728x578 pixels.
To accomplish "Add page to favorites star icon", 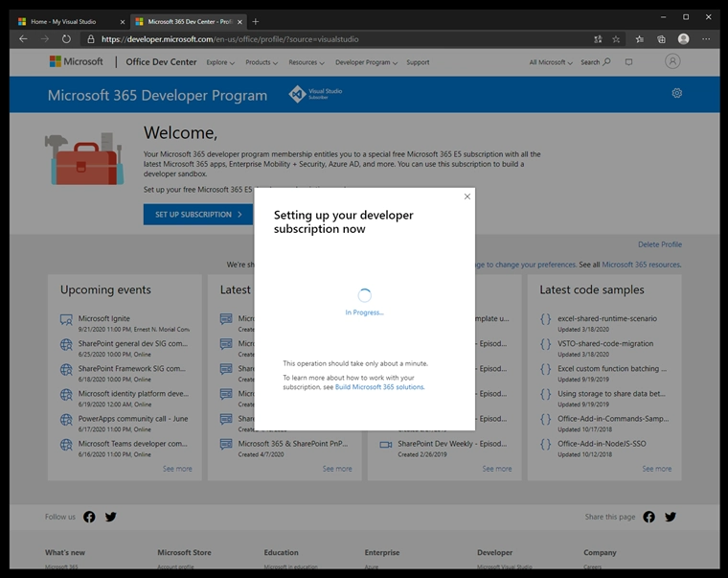I will [x=616, y=39].
